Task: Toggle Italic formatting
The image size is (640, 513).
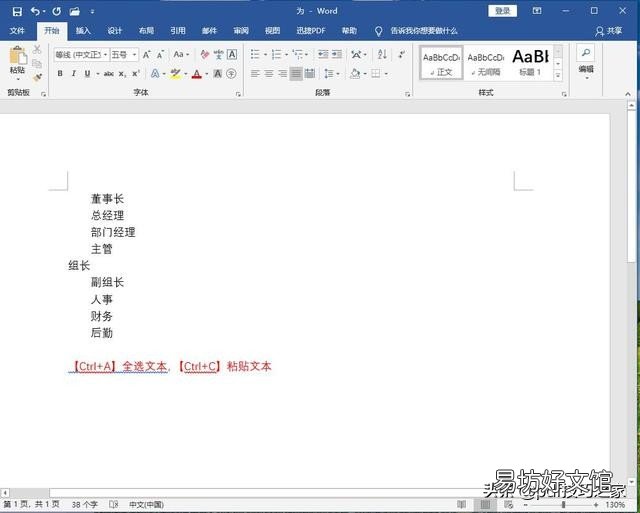Action: click(x=73, y=74)
